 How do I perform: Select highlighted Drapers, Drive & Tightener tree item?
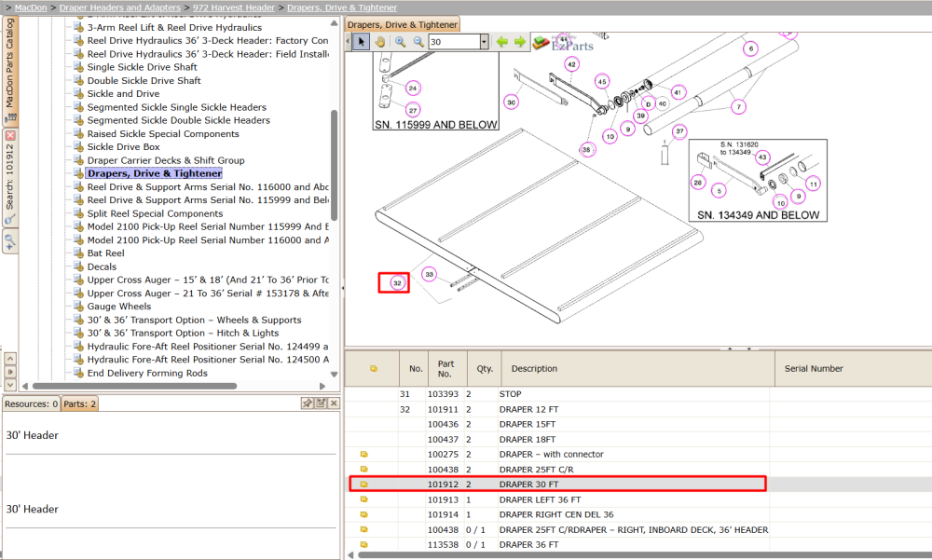pos(155,173)
